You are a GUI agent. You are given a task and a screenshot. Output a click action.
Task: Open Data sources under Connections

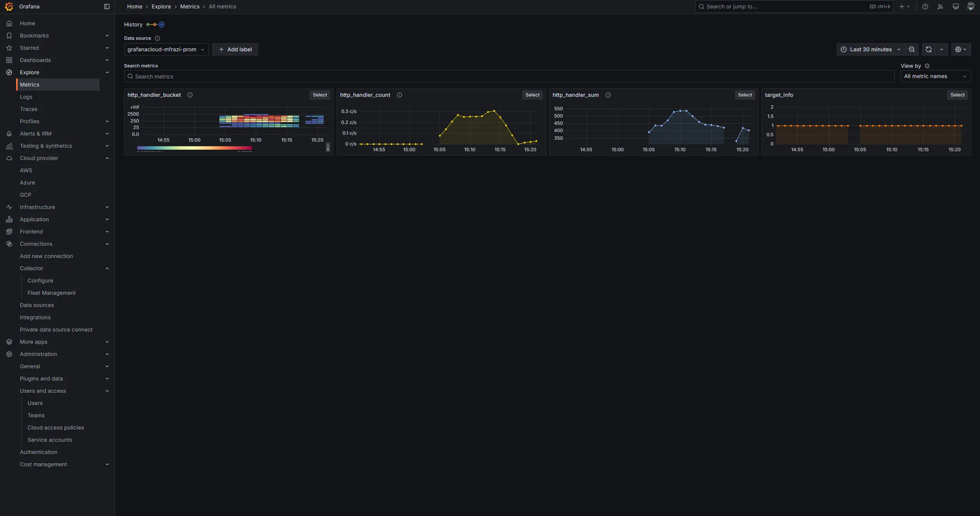[x=37, y=305]
